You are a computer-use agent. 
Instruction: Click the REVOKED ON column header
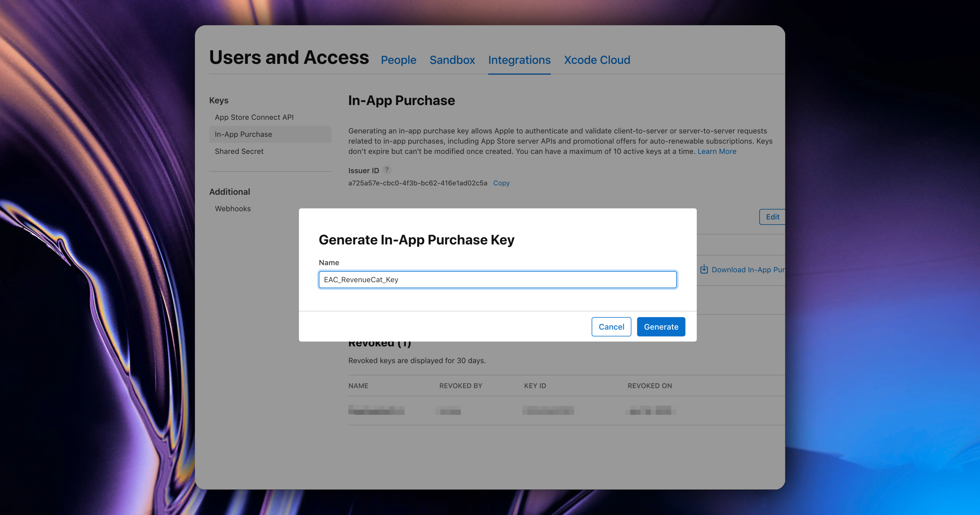coord(649,386)
